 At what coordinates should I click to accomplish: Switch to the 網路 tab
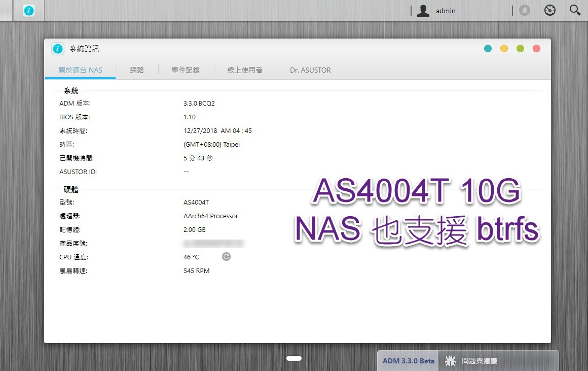[137, 70]
